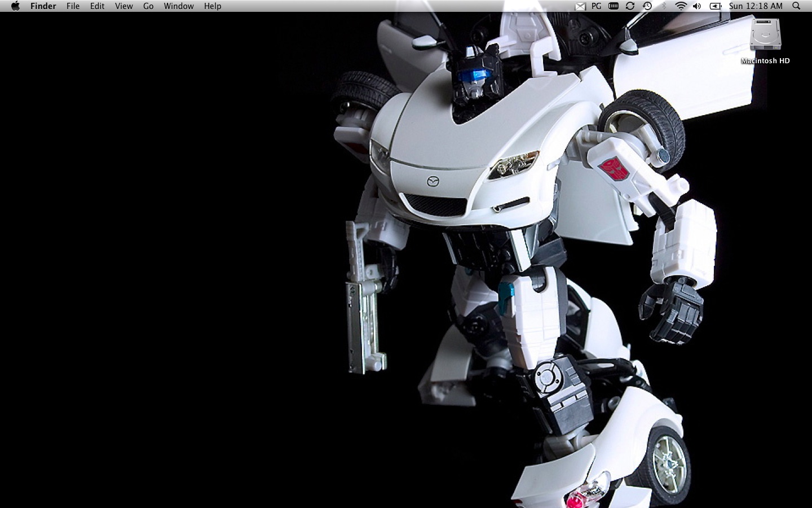The height and width of the screenshot is (508, 812).
Task: Open the Help menu
Action: (x=213, y=6)
